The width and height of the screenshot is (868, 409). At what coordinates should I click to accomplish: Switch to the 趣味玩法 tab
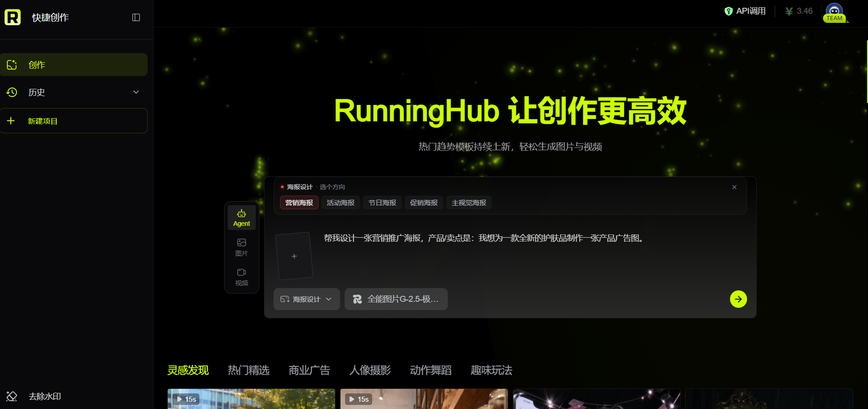491,370
